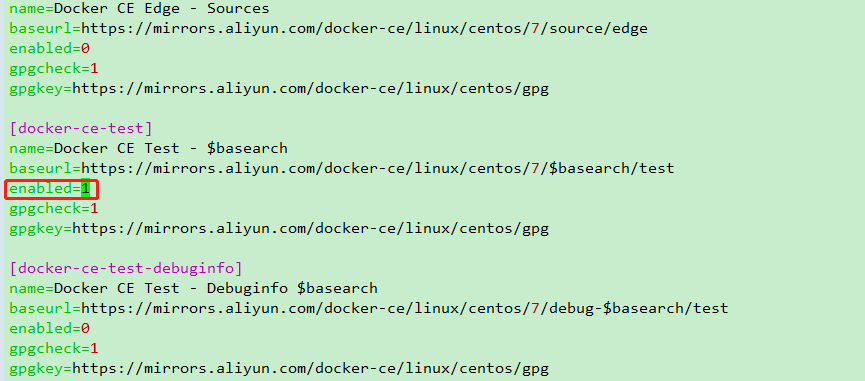Screen dimensions: 865x381
Task: Click enabled=0 under Docker CE Edge Sources
Action: coord(50,49)
